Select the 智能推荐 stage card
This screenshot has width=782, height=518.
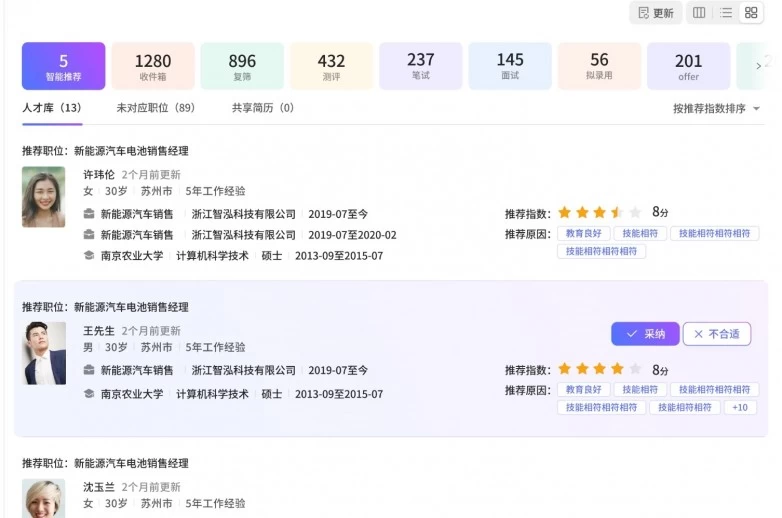63,66
